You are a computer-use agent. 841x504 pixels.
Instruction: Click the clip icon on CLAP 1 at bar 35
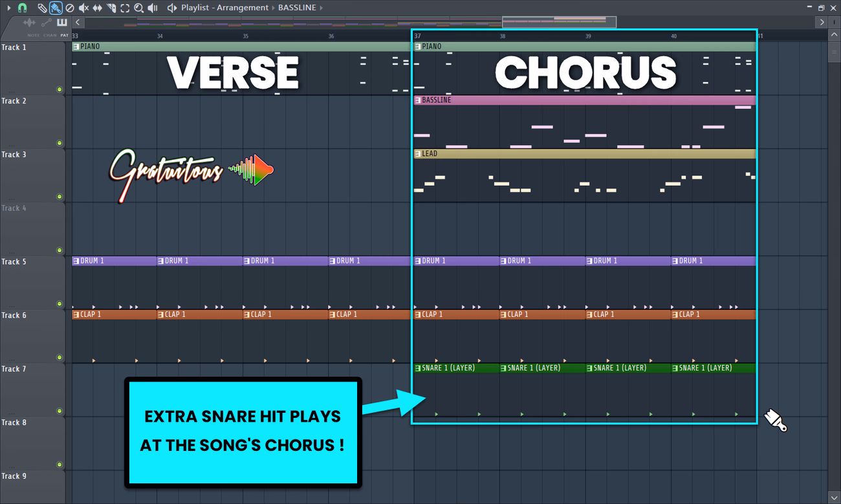(x=247, y=314)
